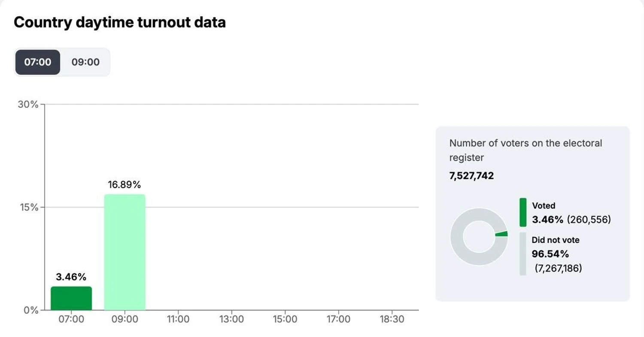This screenshot has width=644, height=337.
Task: Click the electoral register total 7,527,742
Action: [471, 176]
